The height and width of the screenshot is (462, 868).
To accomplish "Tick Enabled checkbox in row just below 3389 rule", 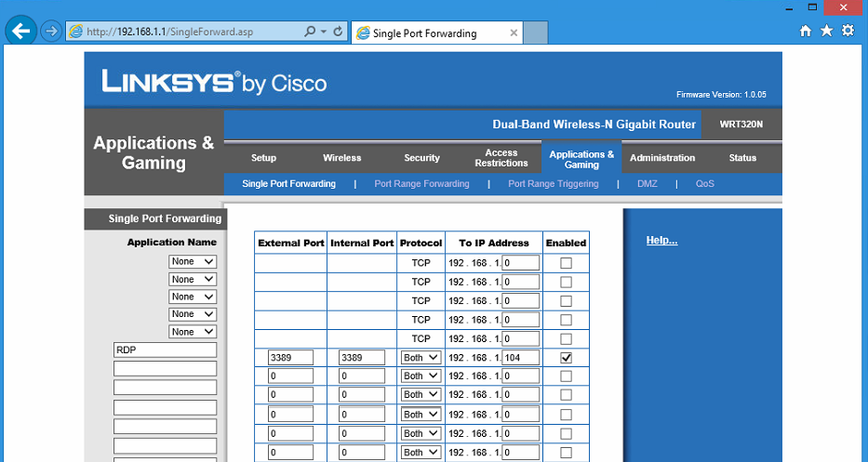I will tap(566, 376).
